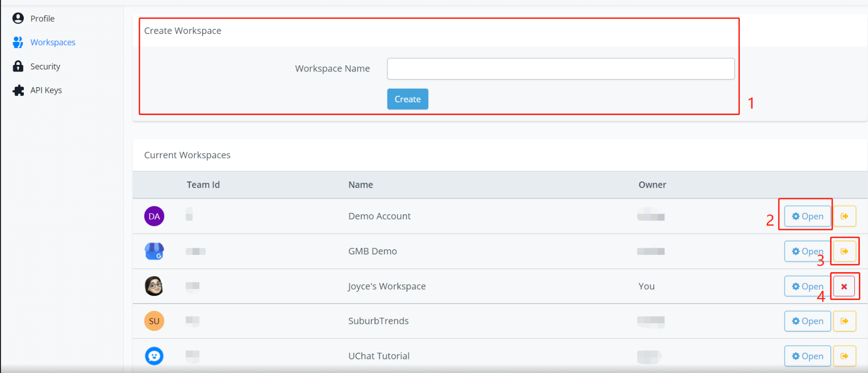Open the Demo Account workspace
The width and height of the screenshot is (868, 373).
(807, 216)
